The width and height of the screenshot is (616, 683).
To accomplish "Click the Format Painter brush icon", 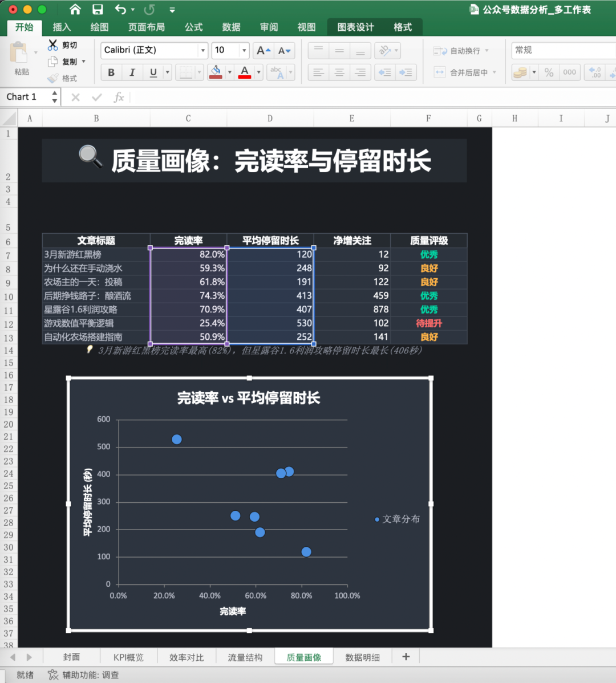I will click(x=52, y=78).
